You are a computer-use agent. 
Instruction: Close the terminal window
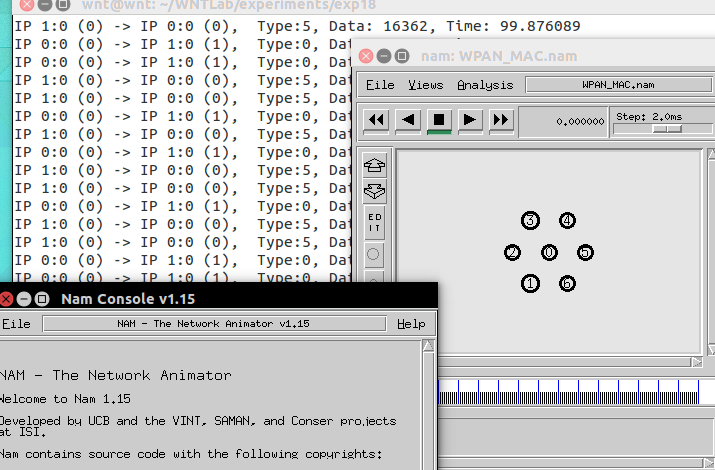click(27, 5)
